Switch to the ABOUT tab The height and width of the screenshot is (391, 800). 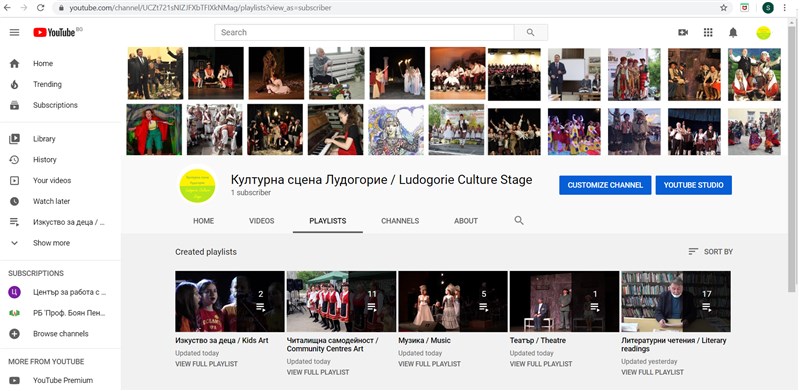(466, 221)
